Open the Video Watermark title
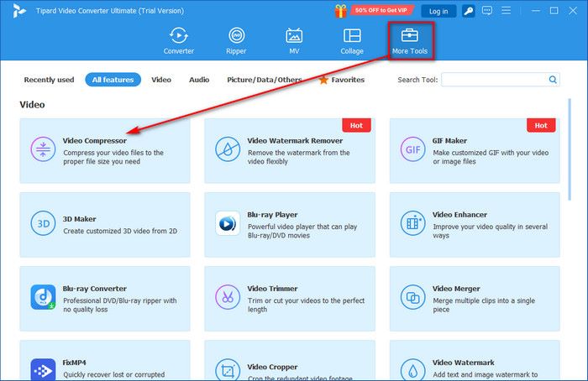 [x=463, y=363]
